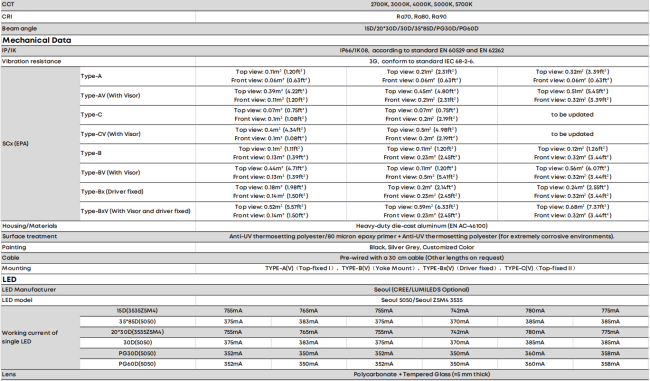Select the 15D(3535Z5M4) row label

click(x=137, y=311)
